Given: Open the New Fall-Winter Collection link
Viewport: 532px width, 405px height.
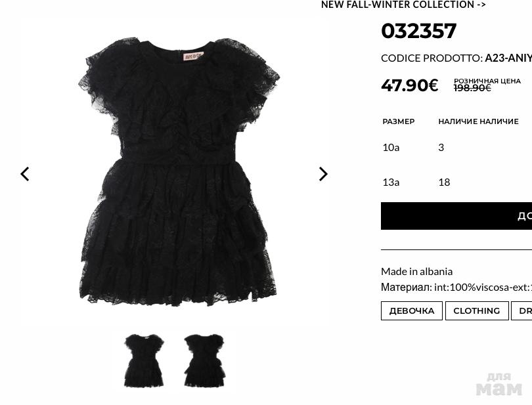Looking at the screenshot, I should (403, 5).
